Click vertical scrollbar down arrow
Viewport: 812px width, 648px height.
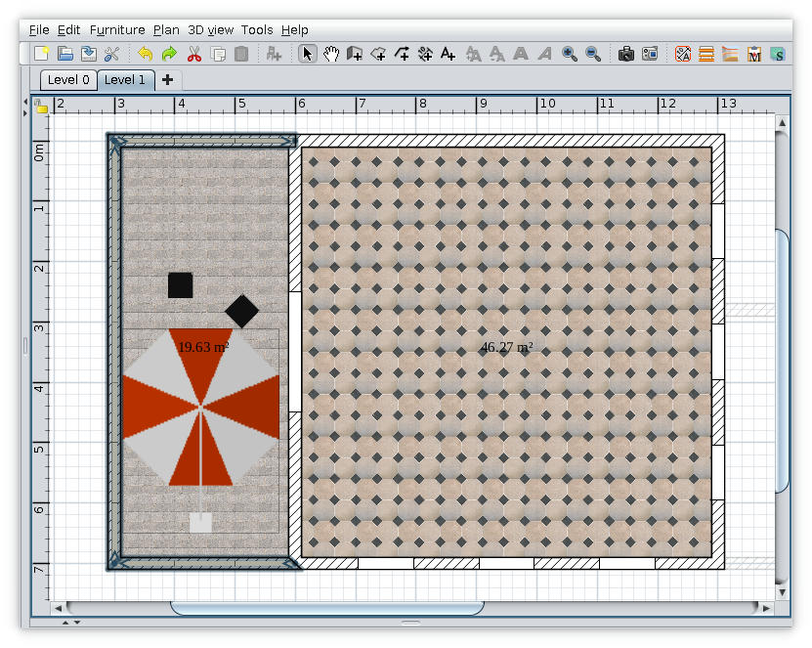point(782,592)
